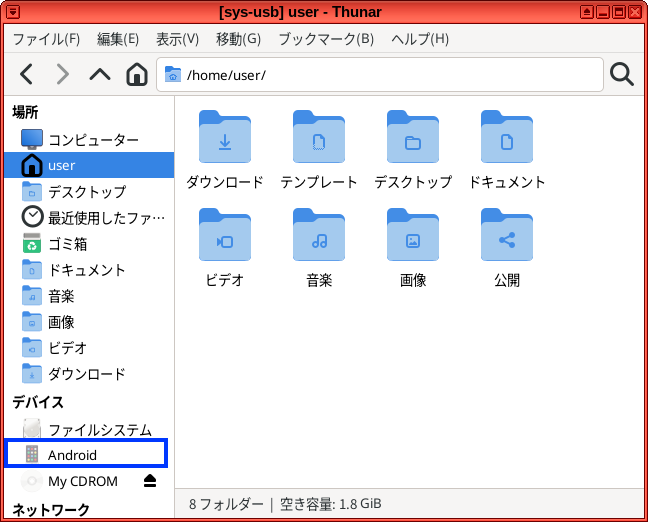The height and width of the screenshot is (522, 648).
Task: Select ビデオ bookmark in the sidebar
Action: point(89,348)
